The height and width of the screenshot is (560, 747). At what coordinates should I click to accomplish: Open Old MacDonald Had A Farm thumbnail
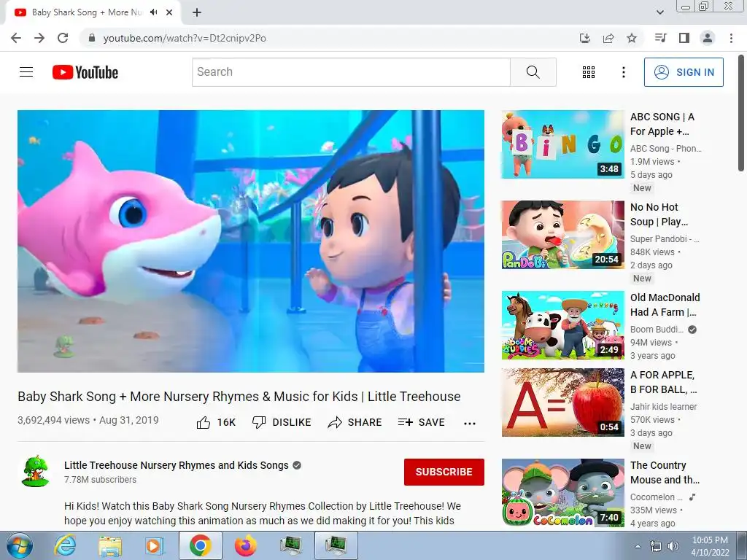tap(562, 325)
